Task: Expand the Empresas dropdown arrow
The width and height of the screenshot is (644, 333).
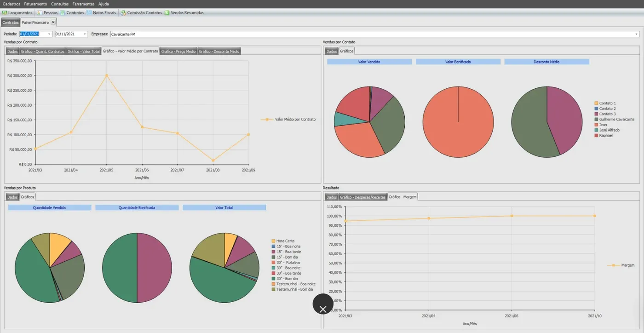Action: 637,34
